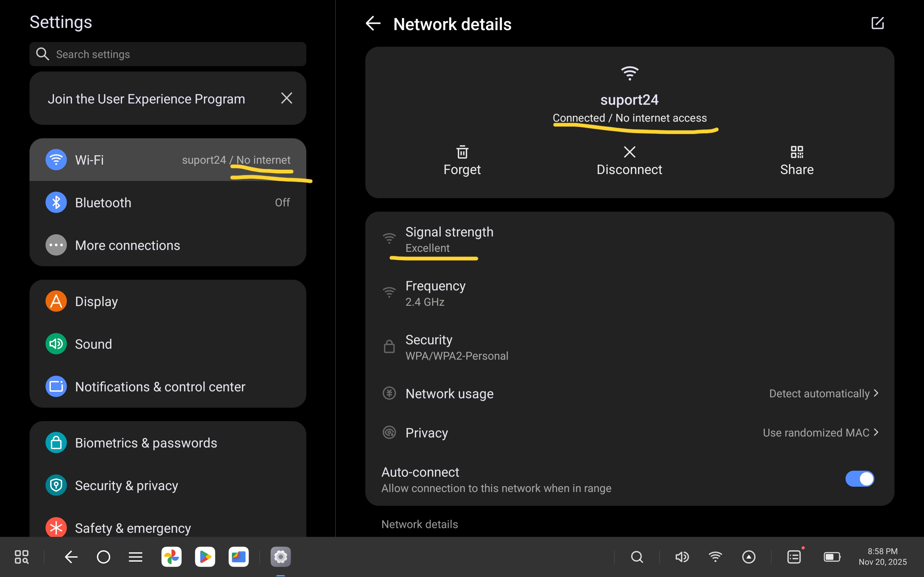Open More connections settings
924x577 pixels.
[168, 245]
